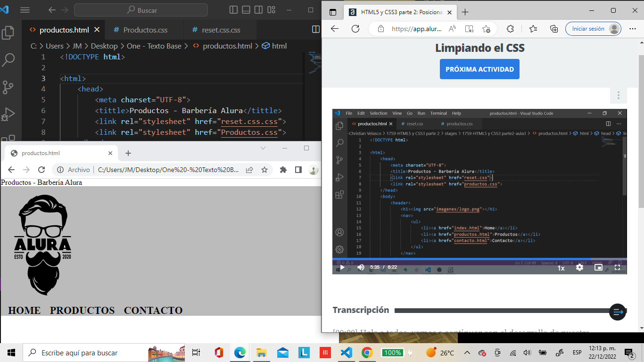Expand the JM breadcrumb segment
This screenshot has height=362, width=644.
pyautogui.click(x=77, y=46)
